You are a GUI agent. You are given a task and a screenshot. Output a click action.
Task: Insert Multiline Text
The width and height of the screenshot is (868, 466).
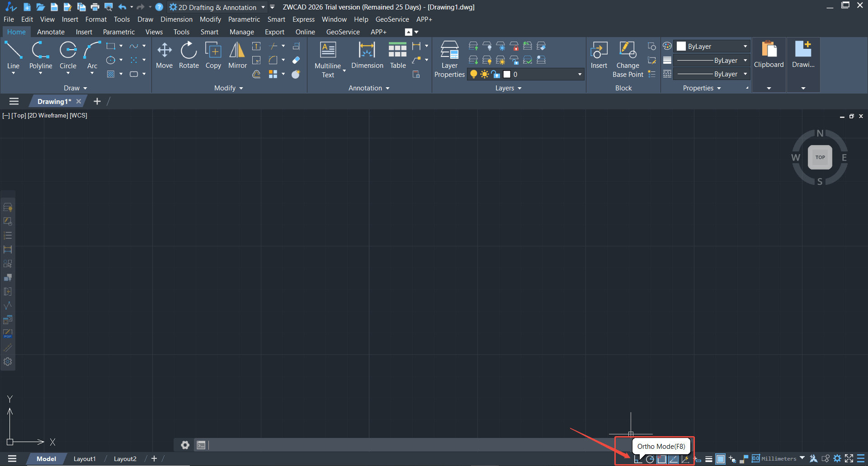point(328,60)
